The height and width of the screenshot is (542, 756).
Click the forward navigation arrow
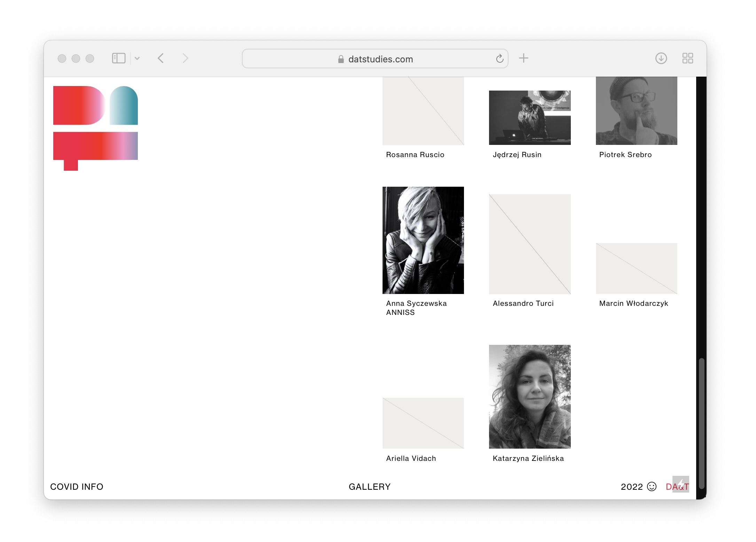pyautogui.click(x=185, y=58)
